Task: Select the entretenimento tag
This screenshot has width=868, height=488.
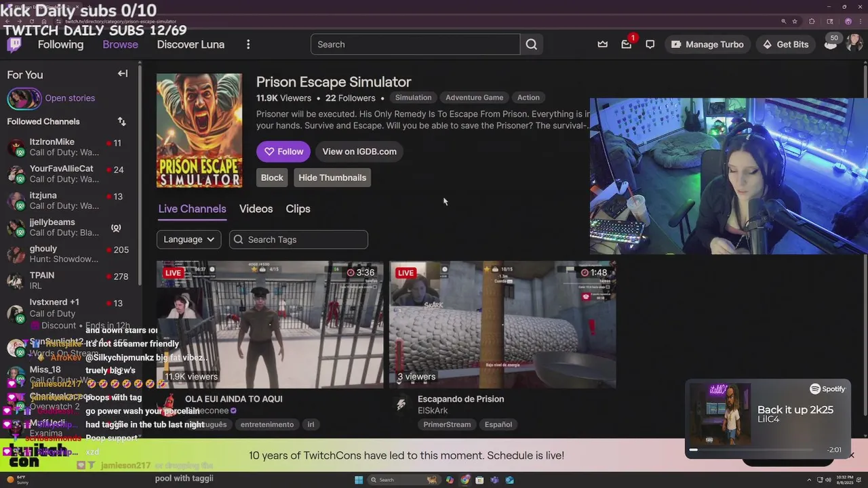Action: click(x=267, y=424)
